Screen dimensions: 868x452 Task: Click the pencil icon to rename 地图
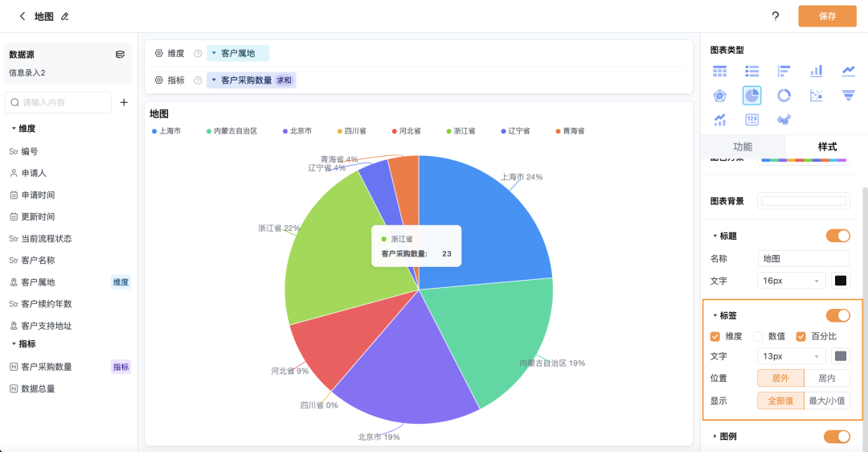point(65,16)
